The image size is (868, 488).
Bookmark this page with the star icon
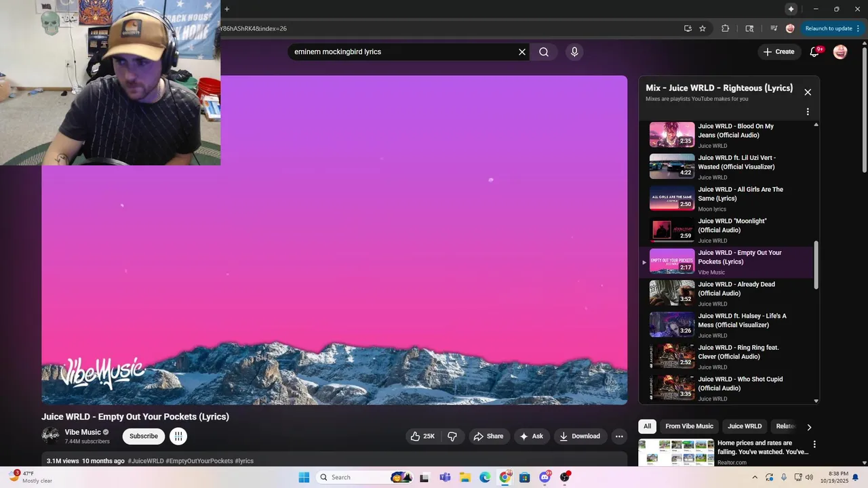pos(703,28)
